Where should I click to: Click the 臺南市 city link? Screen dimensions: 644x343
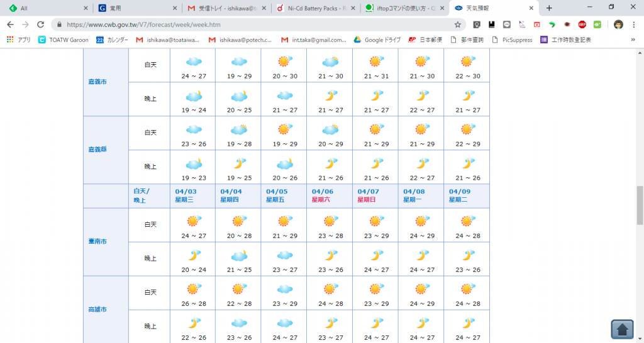(97, 241)
